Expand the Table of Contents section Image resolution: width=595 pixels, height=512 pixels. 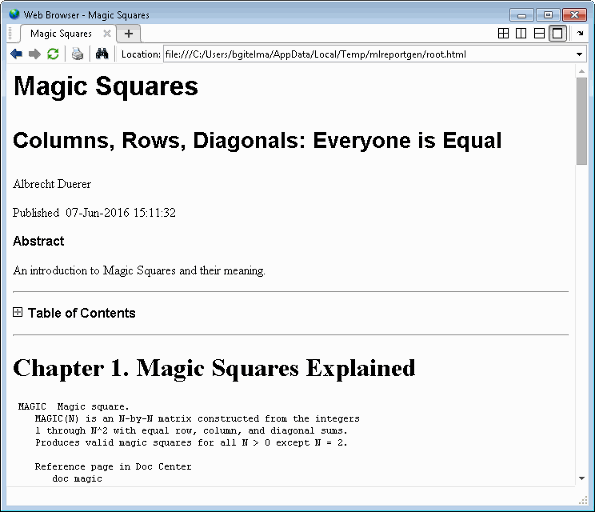coord(17,312)
